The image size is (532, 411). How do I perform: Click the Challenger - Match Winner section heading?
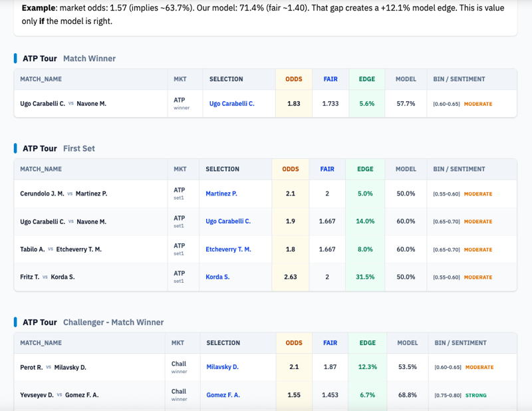tap(113, 323)
